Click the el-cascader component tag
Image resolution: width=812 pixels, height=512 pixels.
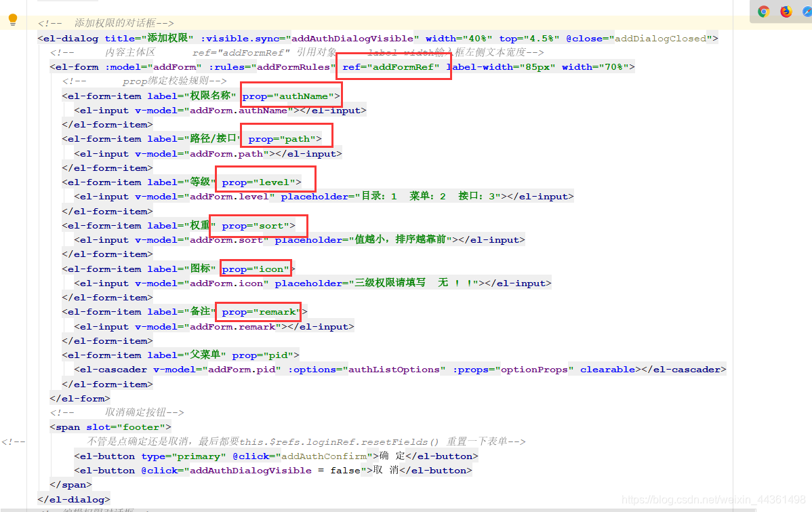pyautogui.click(x=109, y=369)
